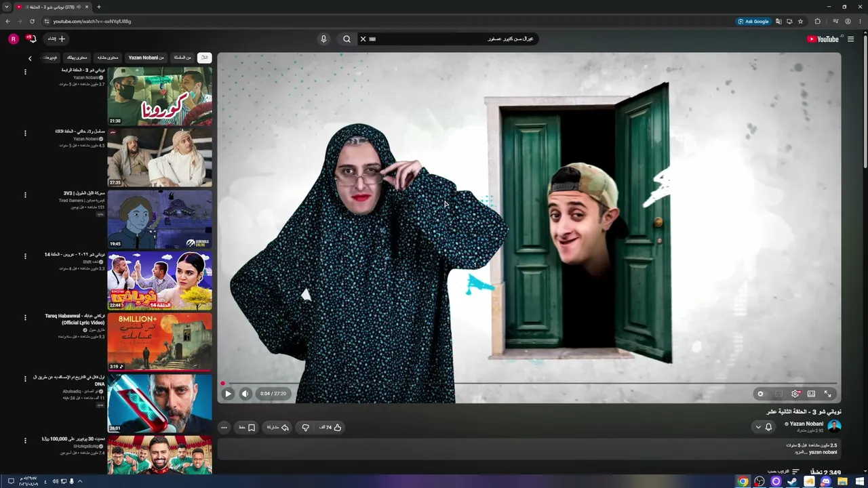
Task: Open options menu for the 3V3 video
Action: coord(25,195)
